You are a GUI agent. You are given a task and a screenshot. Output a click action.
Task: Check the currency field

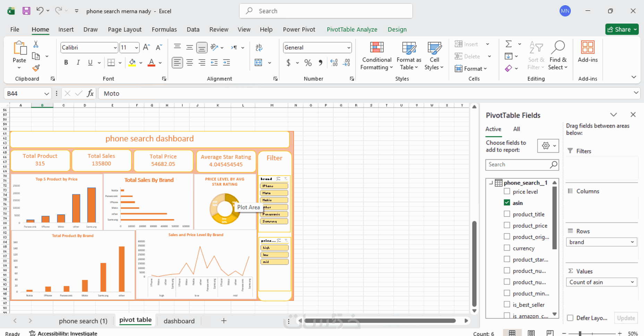click(507, 248)
